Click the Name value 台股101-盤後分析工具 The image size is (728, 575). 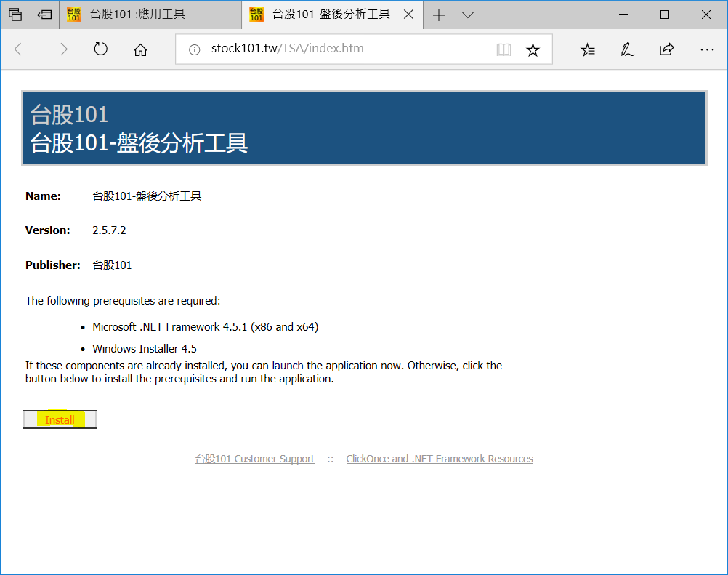coord(147,196)
